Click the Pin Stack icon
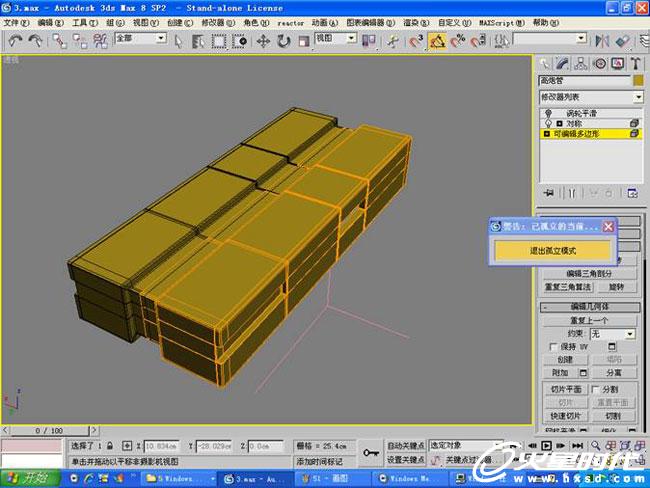 [549, 193]
